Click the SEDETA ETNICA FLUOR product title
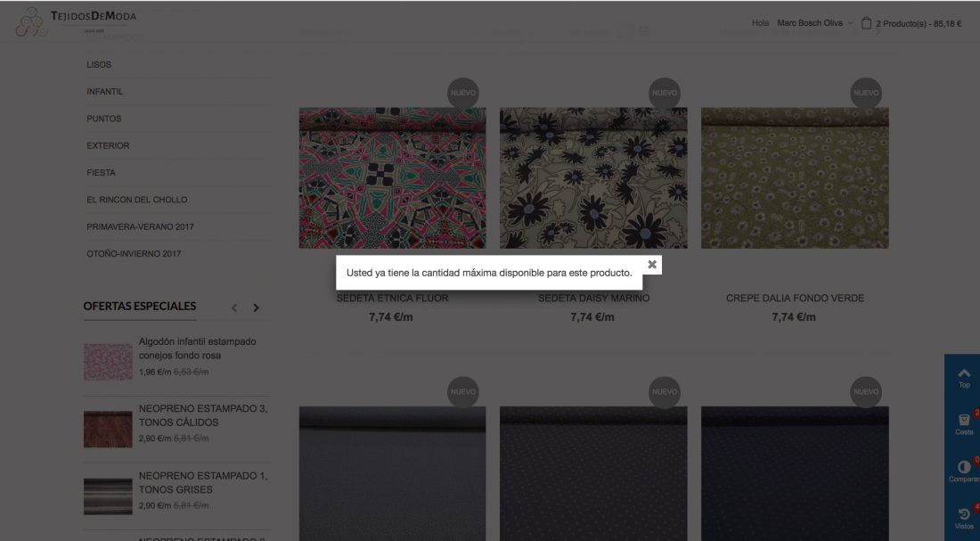Viewport: 980px width, 541px height. pos(393,299)
